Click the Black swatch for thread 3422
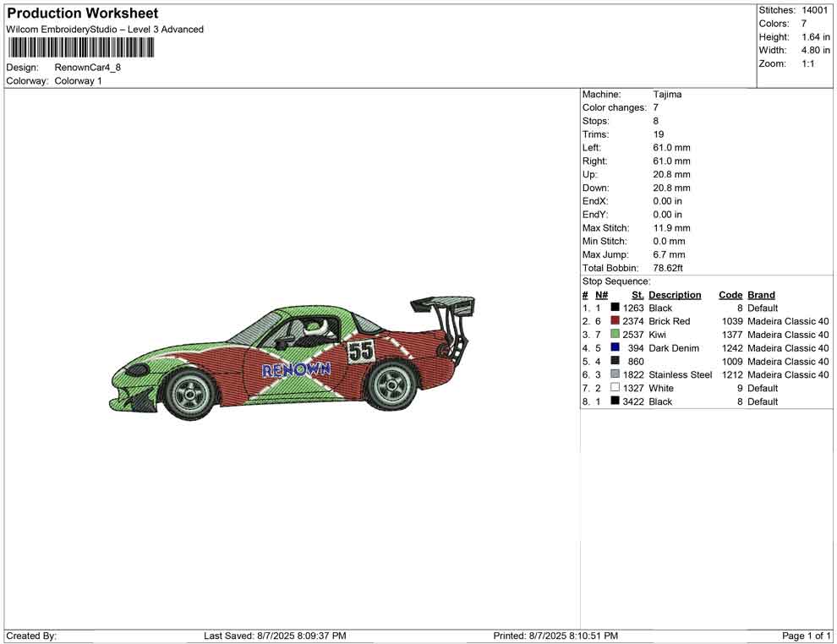The image size is (837, 644). (x=615, y=401)
